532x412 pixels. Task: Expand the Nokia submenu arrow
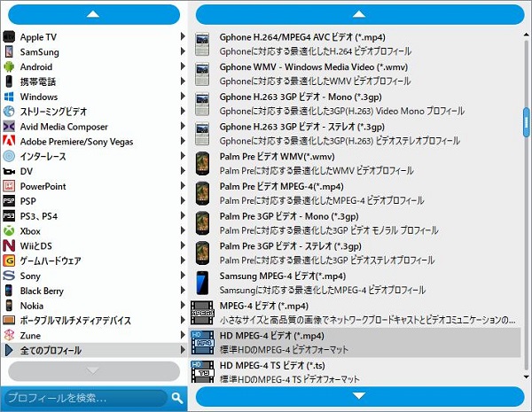click(183, 305)
